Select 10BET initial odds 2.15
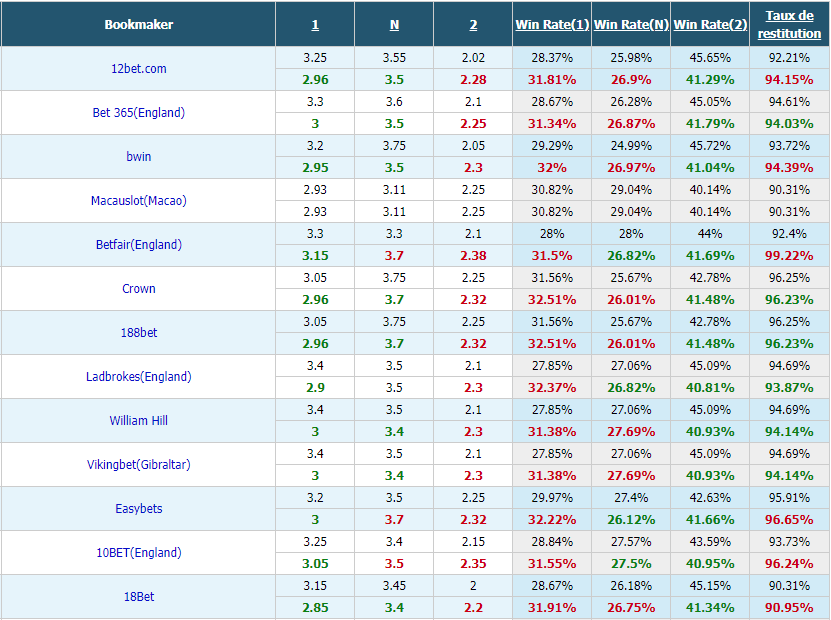 (473, 542)
